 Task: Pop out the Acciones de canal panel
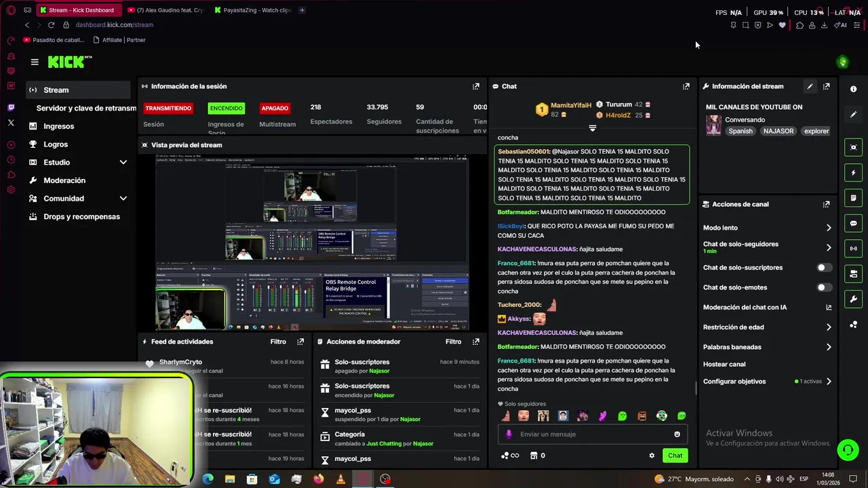pyautogui.click(x=826, y=204)
